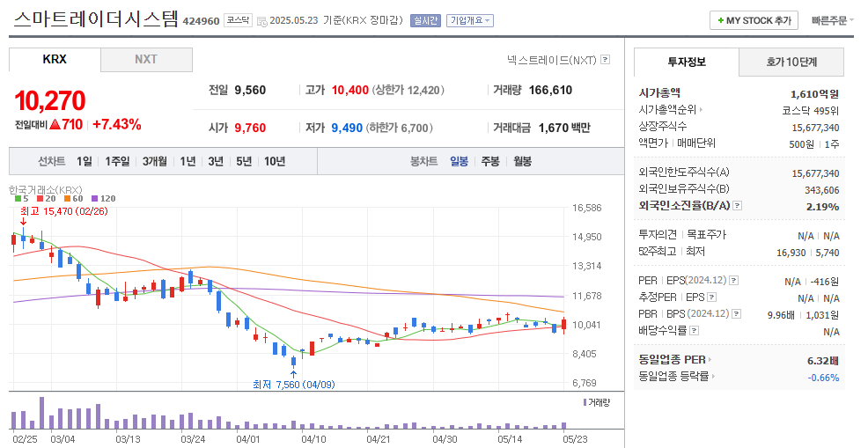
Task: Click the current price 10,270
Action: click(50, 101)
